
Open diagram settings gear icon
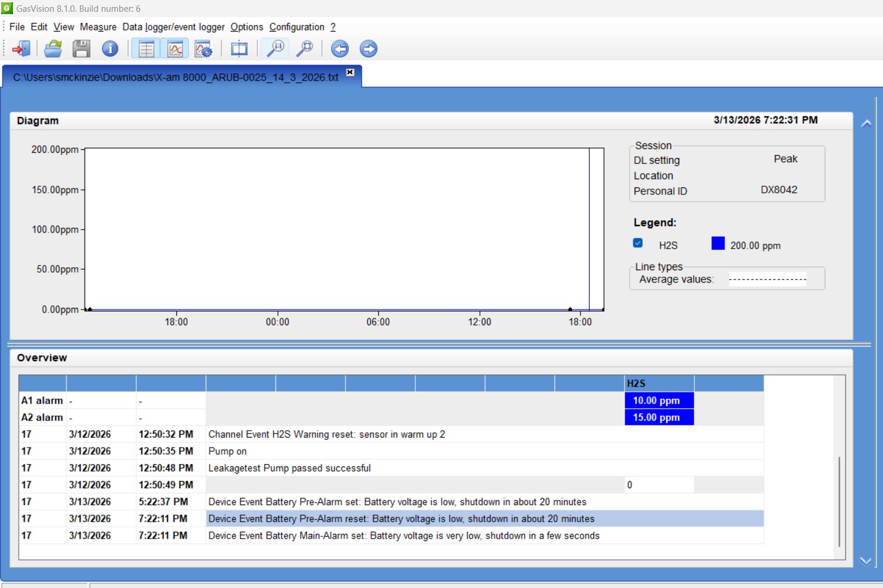(203, 49)
